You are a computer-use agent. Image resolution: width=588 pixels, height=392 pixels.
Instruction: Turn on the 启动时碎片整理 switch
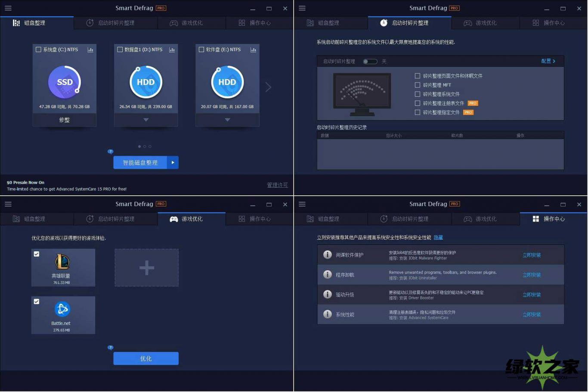(370, 62)
